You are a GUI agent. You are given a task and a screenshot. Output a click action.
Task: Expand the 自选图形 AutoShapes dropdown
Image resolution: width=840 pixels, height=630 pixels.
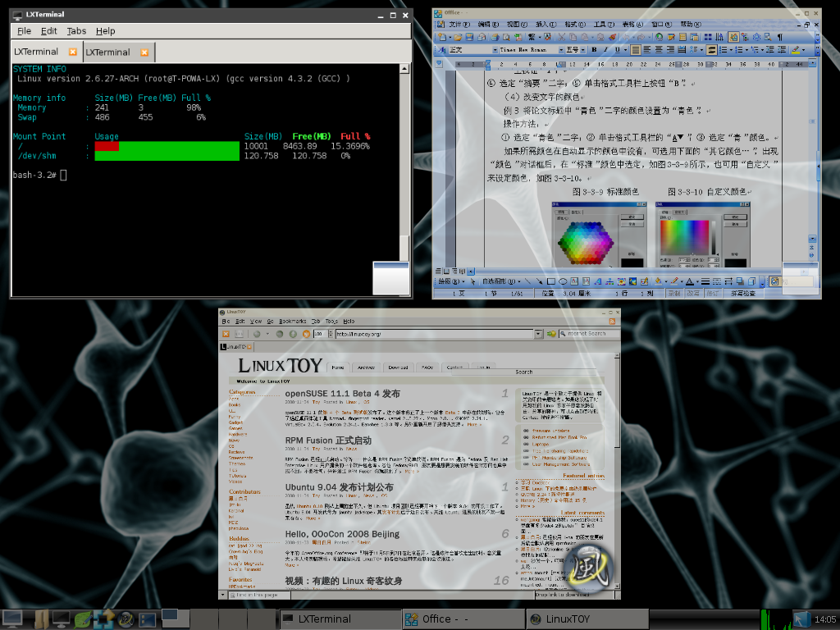[x=501, y=281]
